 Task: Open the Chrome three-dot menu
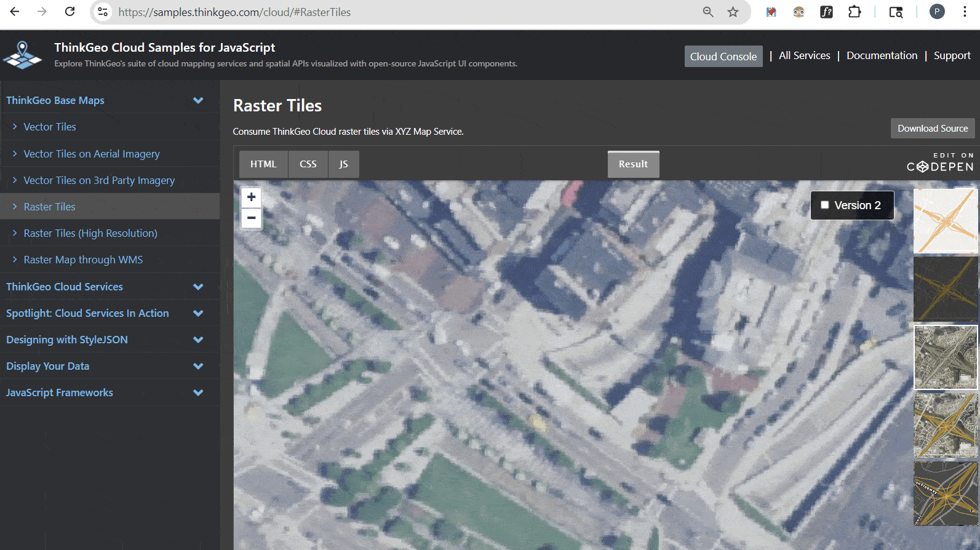[x=965, y=12]
